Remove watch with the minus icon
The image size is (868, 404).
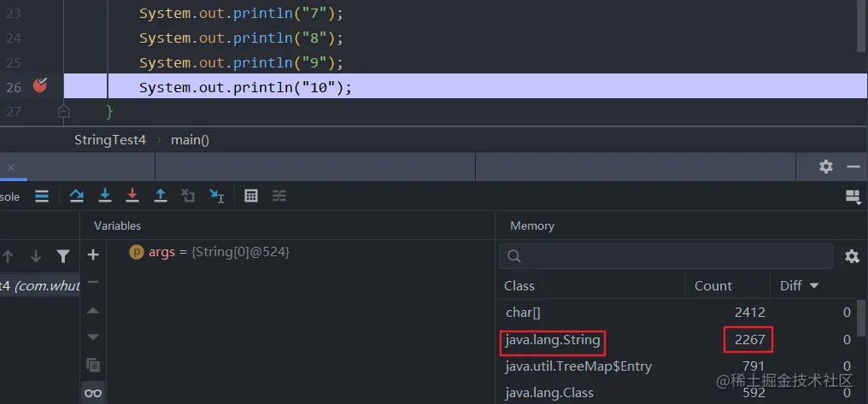coord(93,282)
